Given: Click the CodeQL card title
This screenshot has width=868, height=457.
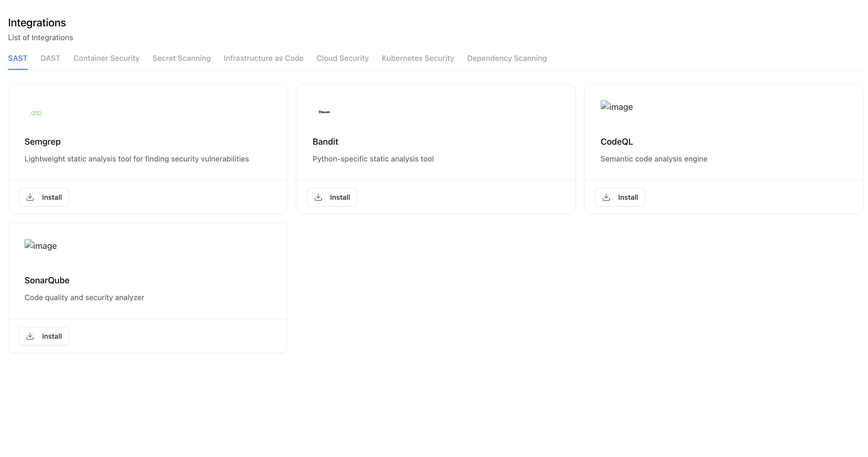Looking at the screenshot, I should (x=617, y=142).
